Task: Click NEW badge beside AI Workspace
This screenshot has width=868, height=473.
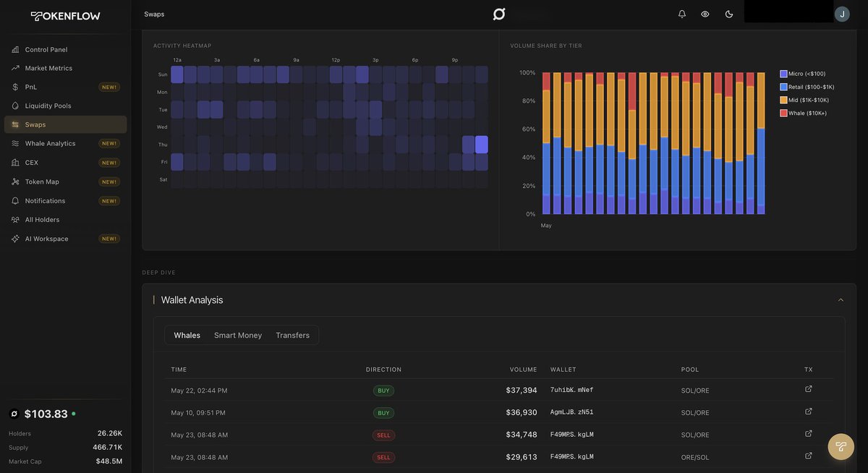Action: click(109, 239)
